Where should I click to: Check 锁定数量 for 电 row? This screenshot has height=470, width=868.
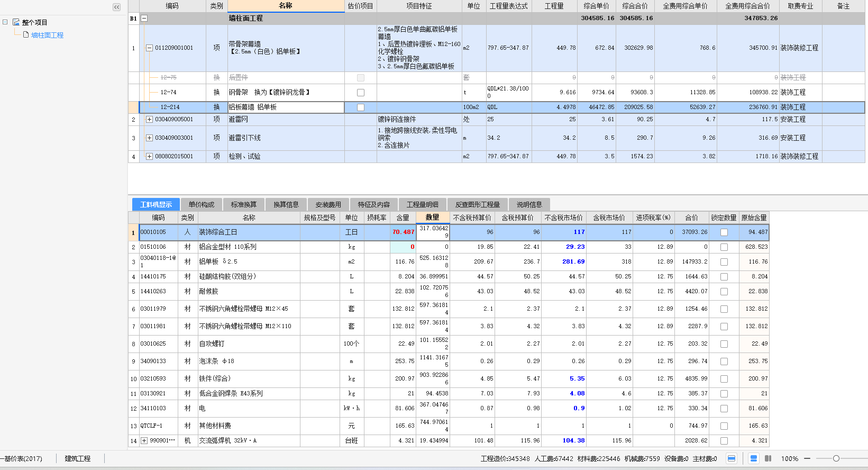tap(724, 408)
